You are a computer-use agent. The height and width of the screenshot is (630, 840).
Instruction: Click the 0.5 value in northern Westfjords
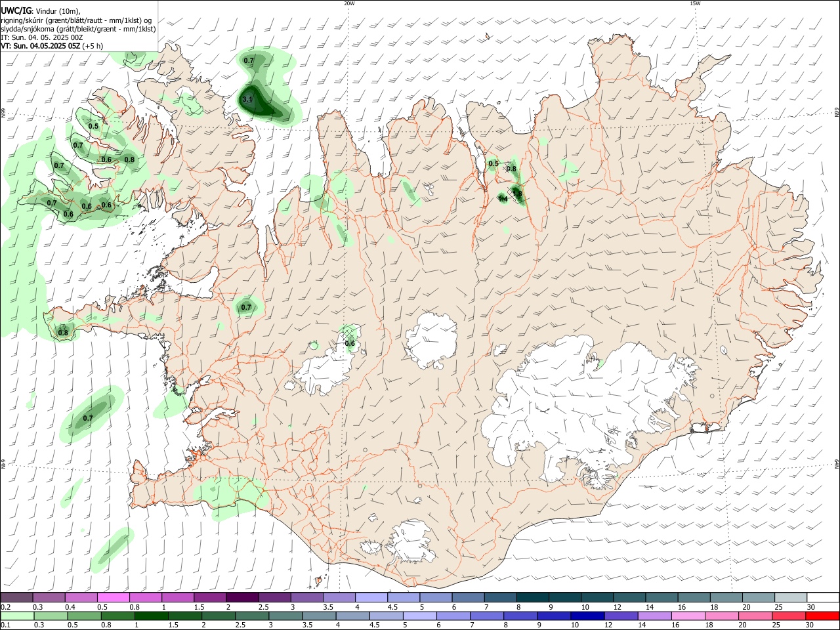tap(93, 126)
